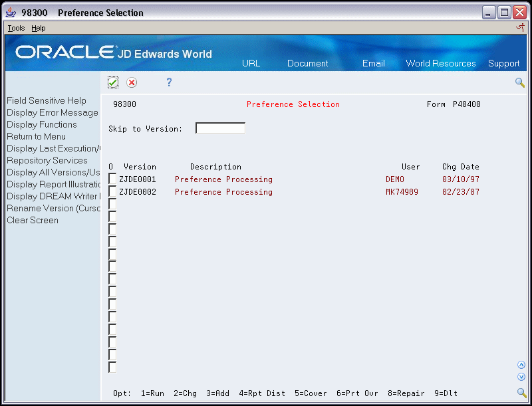The height and width of the screenshot is (406, 532).
Task: Select Display All Versions option
Action: coord(54,172)
